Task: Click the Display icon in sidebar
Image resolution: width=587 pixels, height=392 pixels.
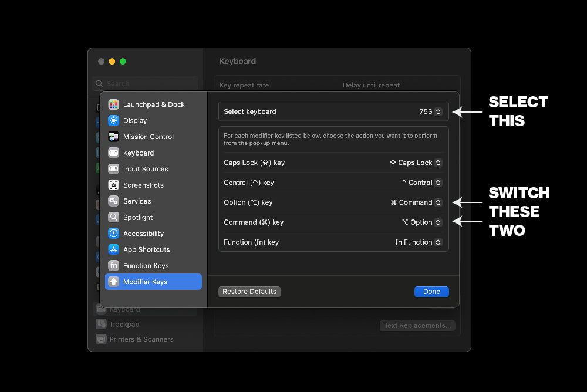Action: point(113,121)
